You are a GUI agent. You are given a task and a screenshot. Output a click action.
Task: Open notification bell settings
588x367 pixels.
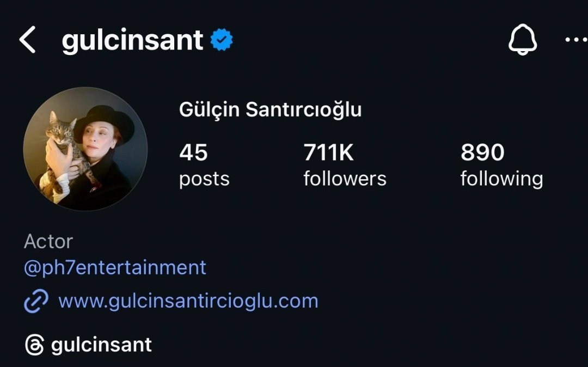click(x=523, y=40)
